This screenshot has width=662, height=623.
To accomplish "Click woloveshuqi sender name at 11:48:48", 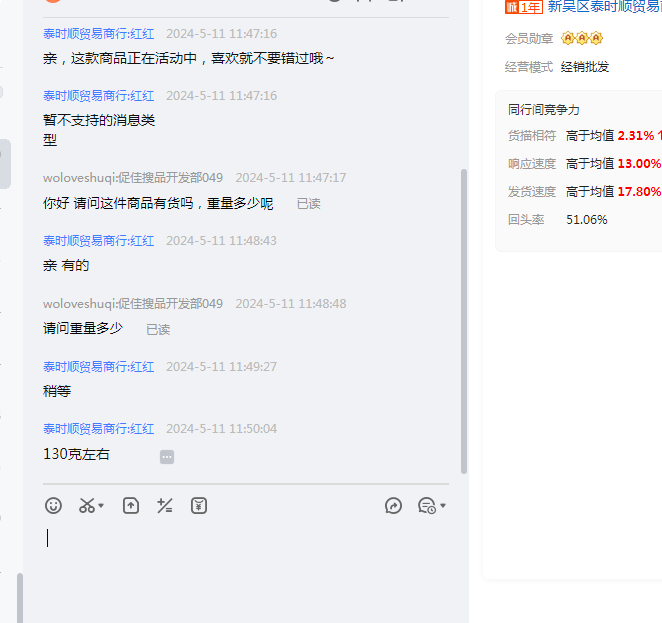I will click(x=132, y=304).
